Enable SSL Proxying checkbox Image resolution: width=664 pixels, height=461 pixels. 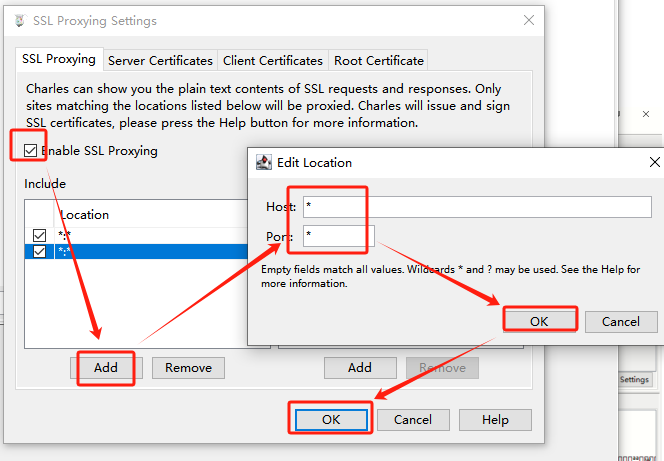point(30,150)
